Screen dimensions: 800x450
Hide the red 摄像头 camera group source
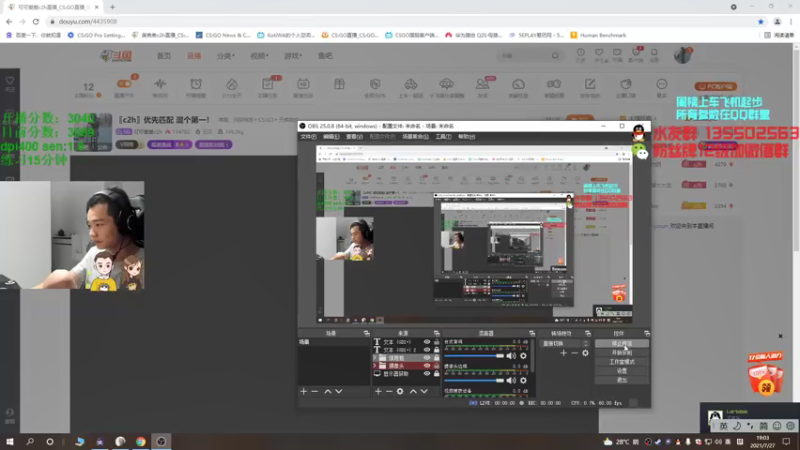427,366
